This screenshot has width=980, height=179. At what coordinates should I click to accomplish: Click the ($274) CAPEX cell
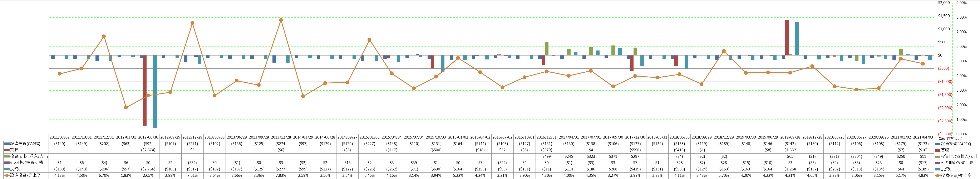coord(281,144)
